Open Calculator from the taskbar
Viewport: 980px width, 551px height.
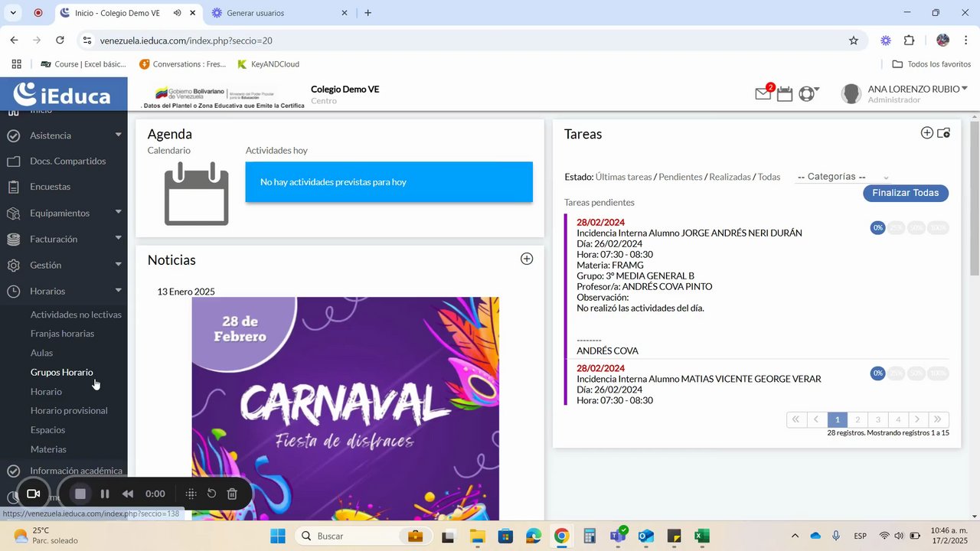click(x=590, y=536)
